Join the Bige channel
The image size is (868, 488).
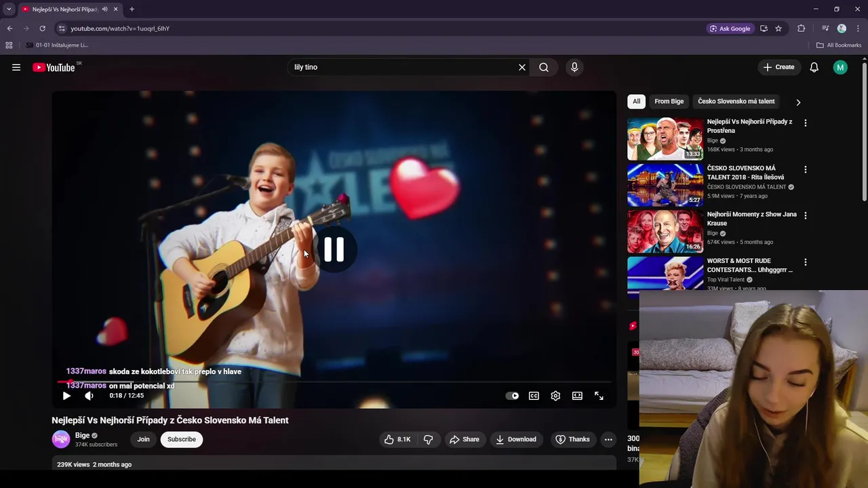(x=143, y=439)
